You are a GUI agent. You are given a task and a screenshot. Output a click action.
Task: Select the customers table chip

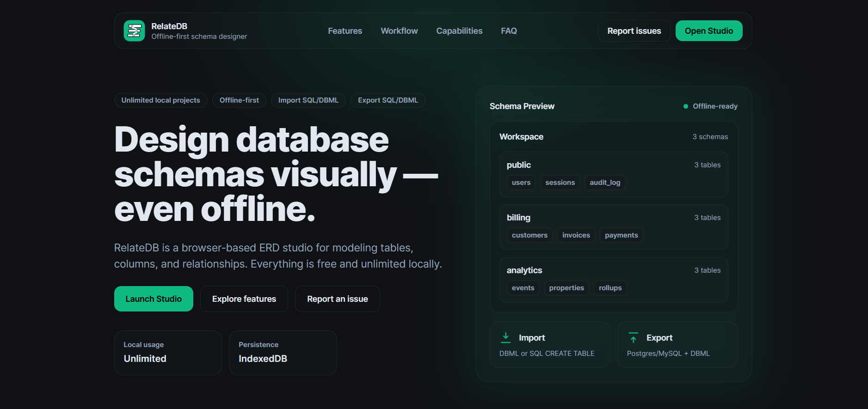click(x=529, y=235)
